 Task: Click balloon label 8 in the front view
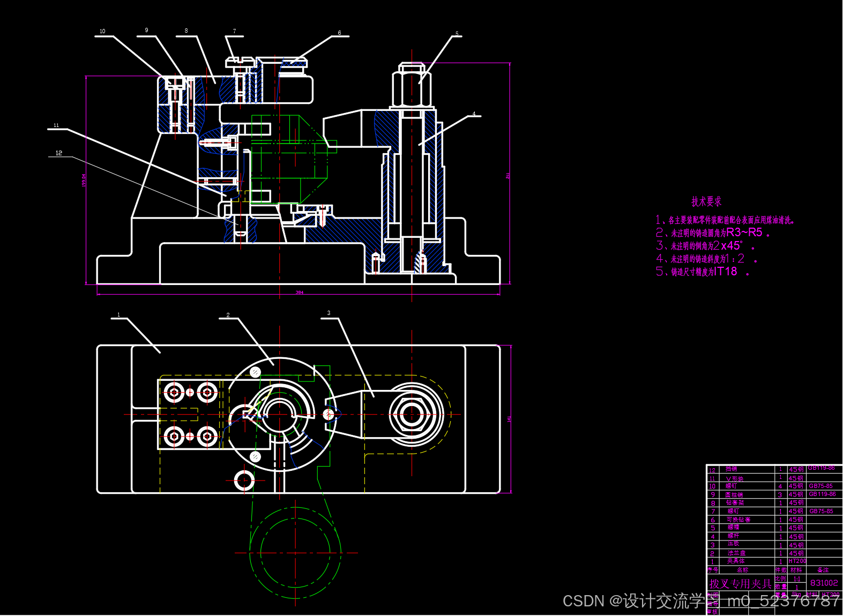point(186,31)
